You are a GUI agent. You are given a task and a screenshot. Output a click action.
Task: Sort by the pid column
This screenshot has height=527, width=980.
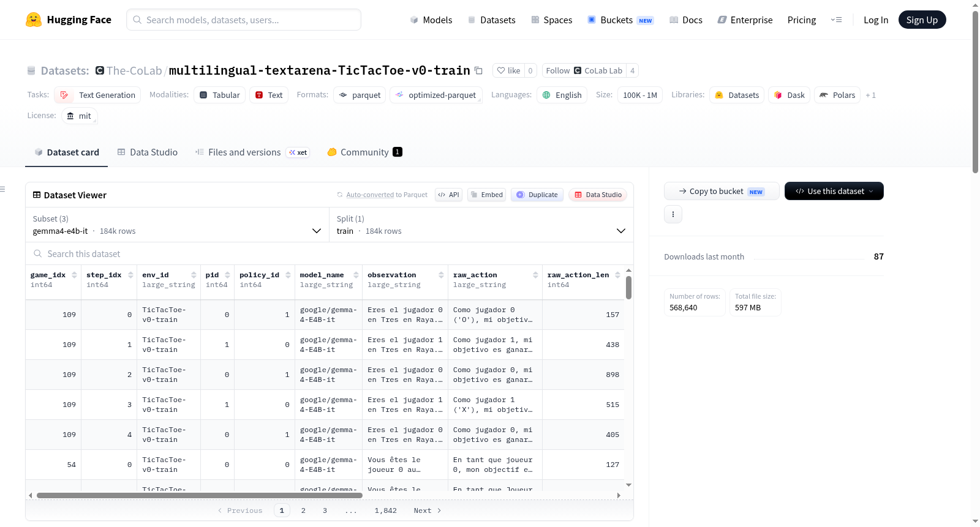228,275
